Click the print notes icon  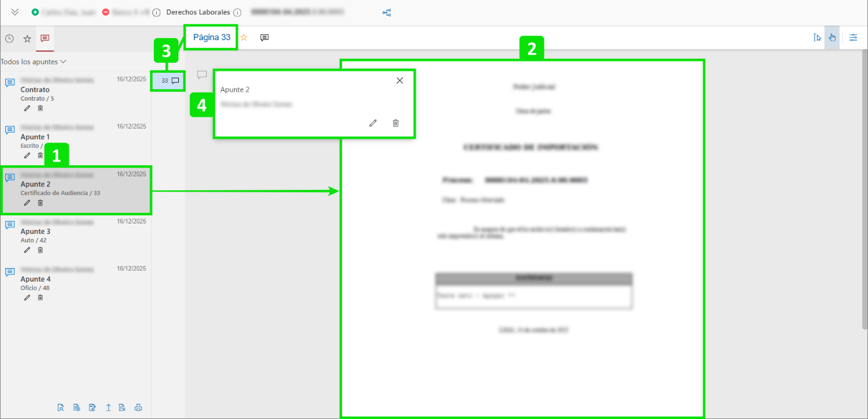pyautogui.click(x=138, y=407)
